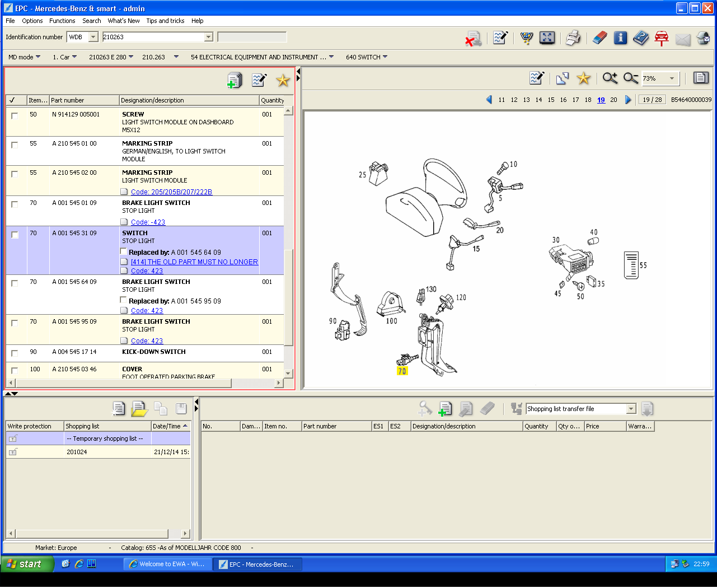Open the File menu
The width and height of the screenshot is (717, 588).
click(x=10, y=21)
